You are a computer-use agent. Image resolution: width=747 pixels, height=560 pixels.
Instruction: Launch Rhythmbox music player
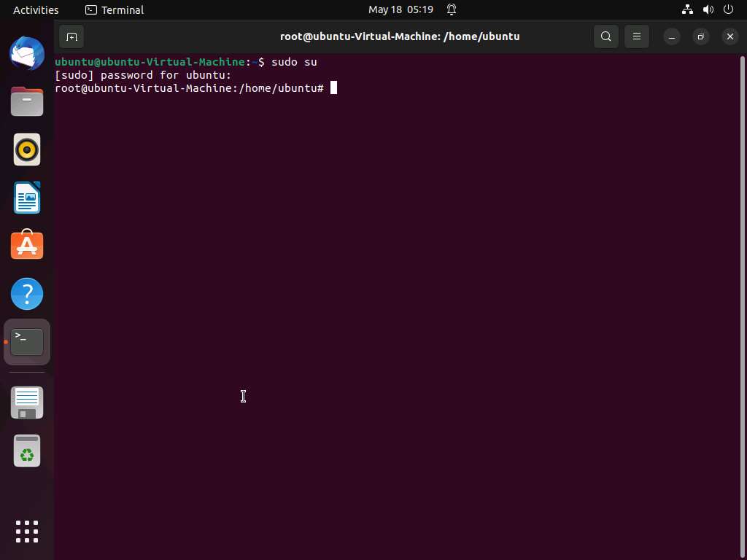click(27, 149)
